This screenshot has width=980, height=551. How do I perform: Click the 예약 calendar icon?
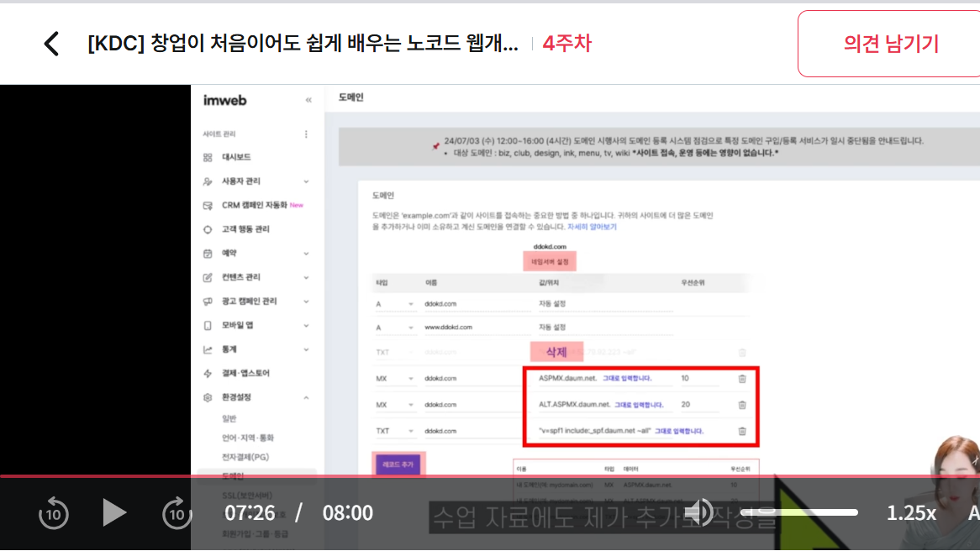click(208, 254)
